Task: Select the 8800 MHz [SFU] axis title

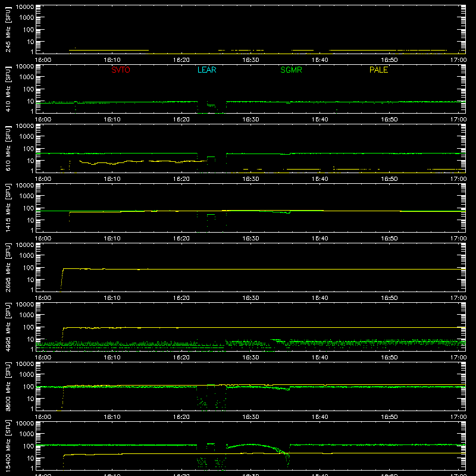Action: pos(8,386)
